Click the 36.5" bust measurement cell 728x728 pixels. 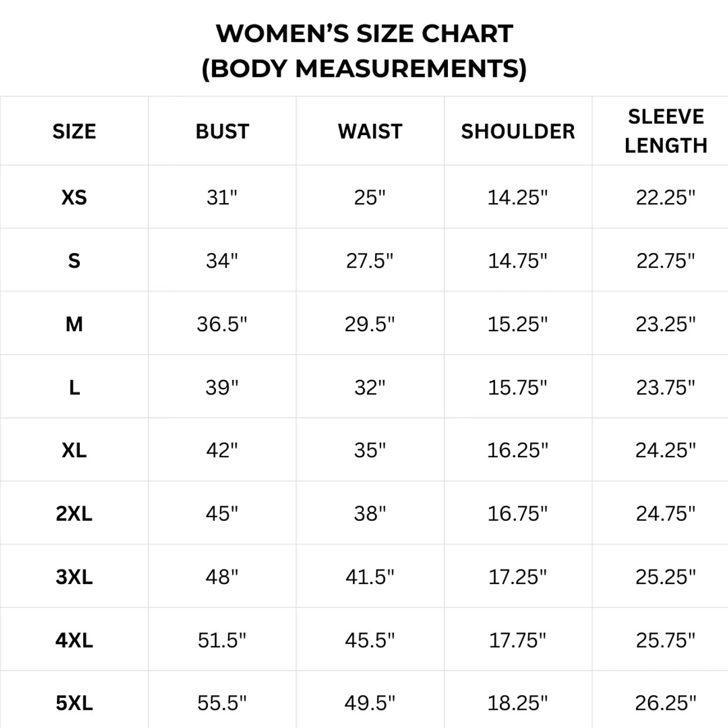click(222, 324)
